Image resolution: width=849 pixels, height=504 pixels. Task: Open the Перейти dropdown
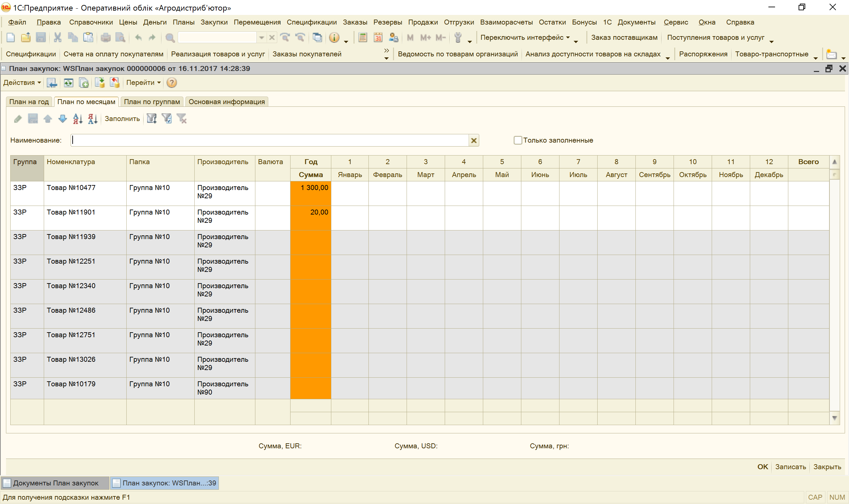[x=143, y=83]
